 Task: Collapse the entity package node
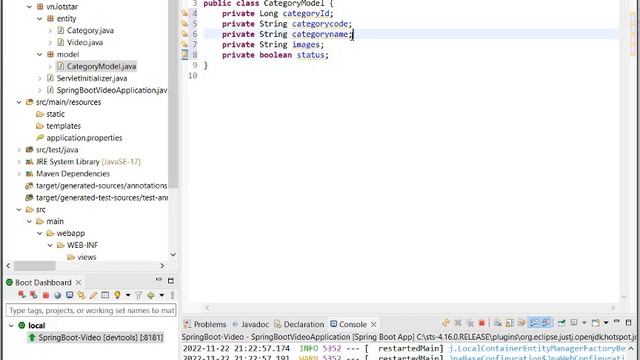point(40,18)
